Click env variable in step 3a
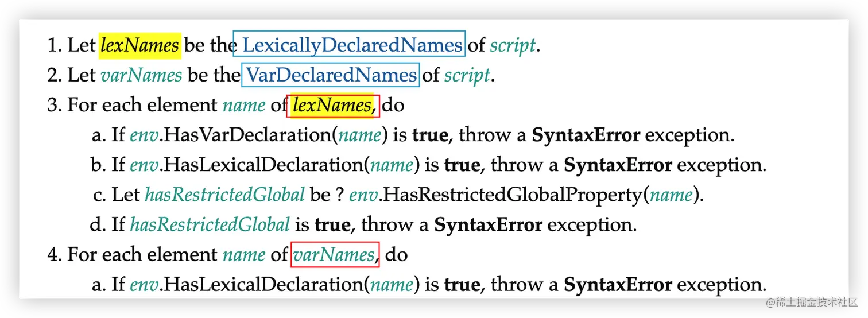Screen dimensions: 868x318 (x=143, y=135)
